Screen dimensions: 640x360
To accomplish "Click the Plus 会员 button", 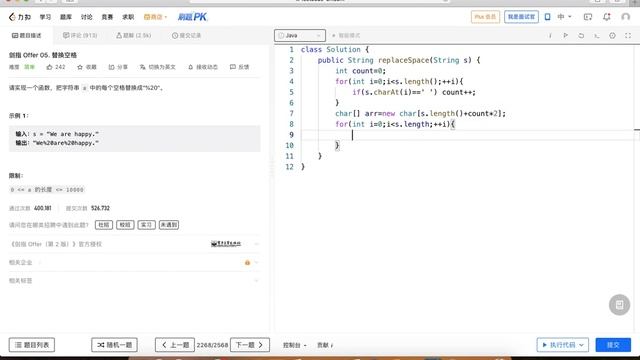I will 485,17.
